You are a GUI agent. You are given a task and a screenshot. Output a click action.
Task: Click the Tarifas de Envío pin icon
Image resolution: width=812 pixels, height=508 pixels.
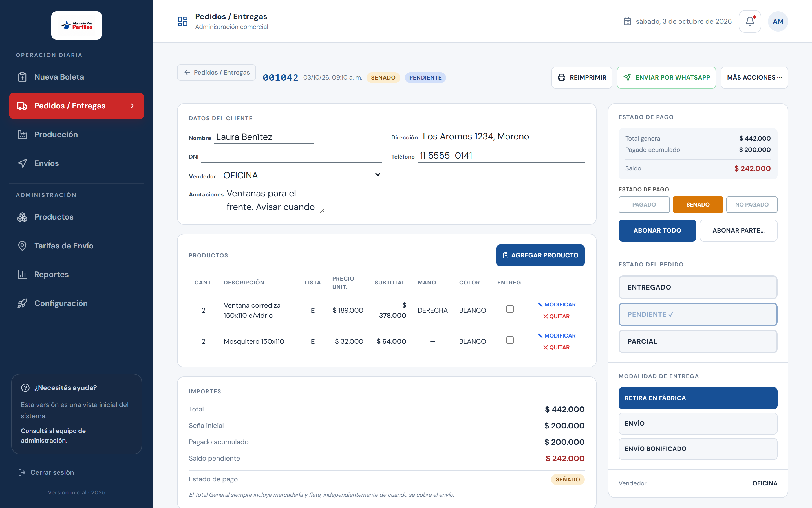click(22, 246)
